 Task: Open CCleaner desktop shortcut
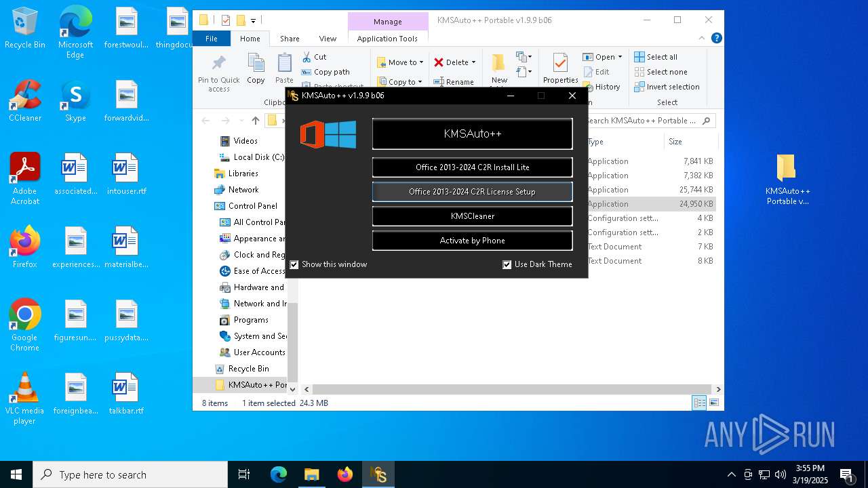25,101
